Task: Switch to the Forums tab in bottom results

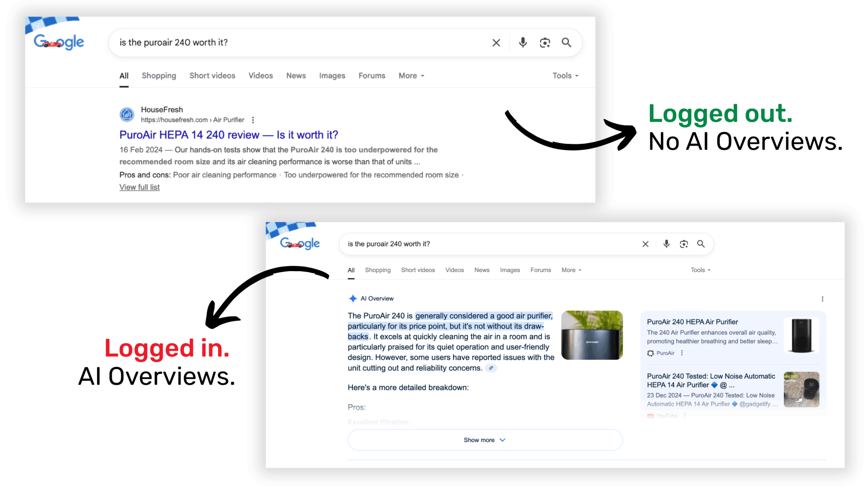Action: point(540,270)
